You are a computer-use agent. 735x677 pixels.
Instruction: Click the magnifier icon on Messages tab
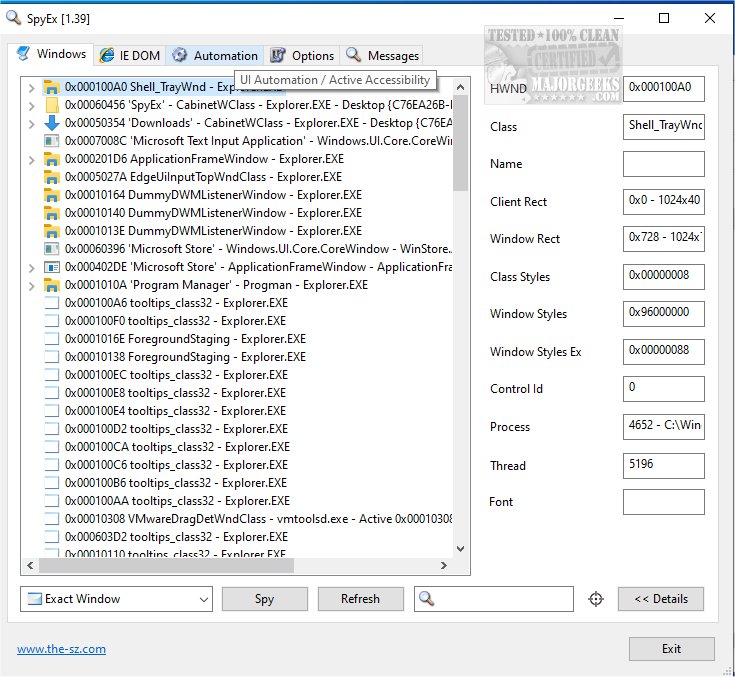[x=353, y=54]
